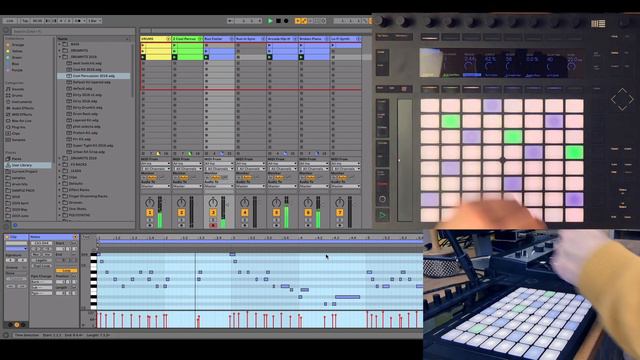Set track 1 Monitor to Auto
Screen dimensions: 640x360
click(152, 178)
